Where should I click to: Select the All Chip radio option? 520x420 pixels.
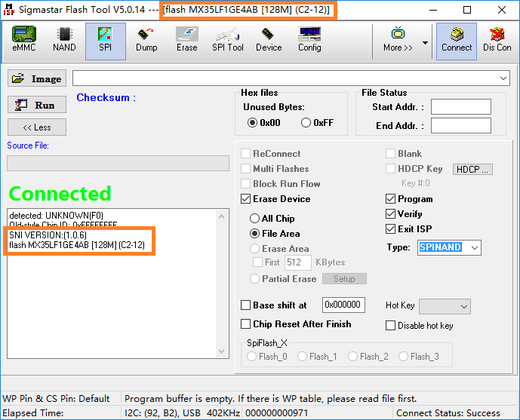pos(255,219)
